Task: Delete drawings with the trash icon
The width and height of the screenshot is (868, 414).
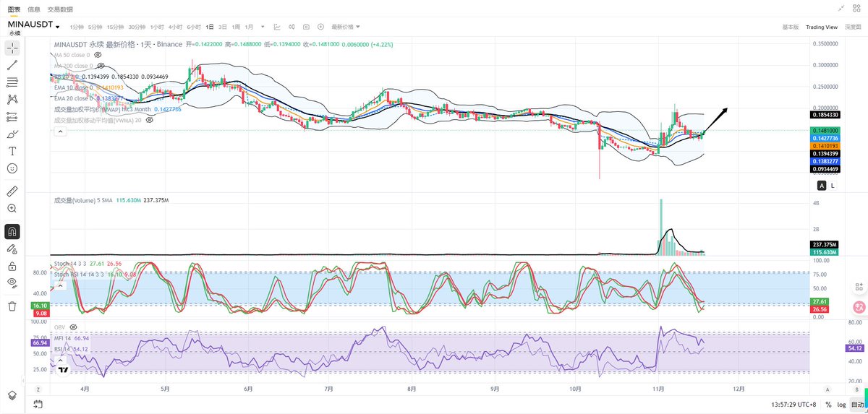Action: click(x=12, y=306)
